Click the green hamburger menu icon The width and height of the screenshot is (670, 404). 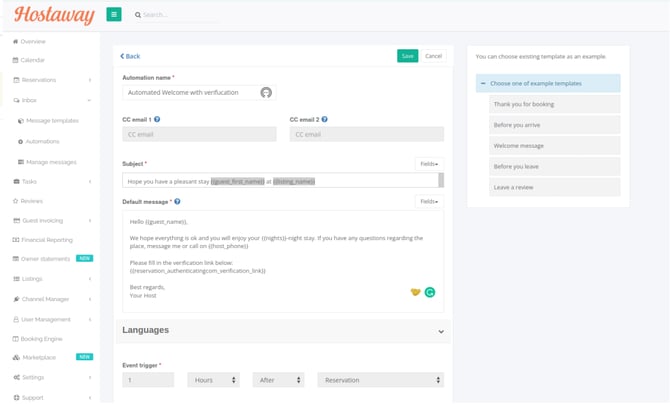114,15
